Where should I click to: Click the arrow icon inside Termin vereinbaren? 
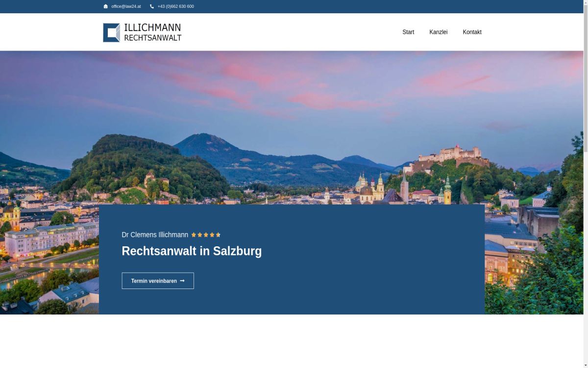coord(182,281)
